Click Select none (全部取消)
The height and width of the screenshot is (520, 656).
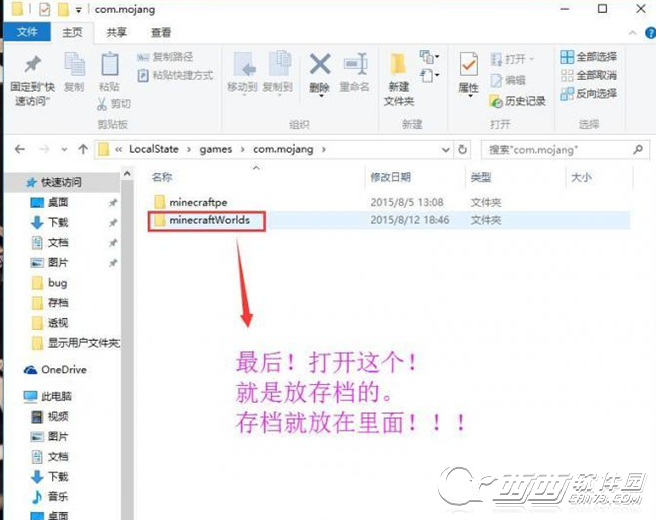588,75
